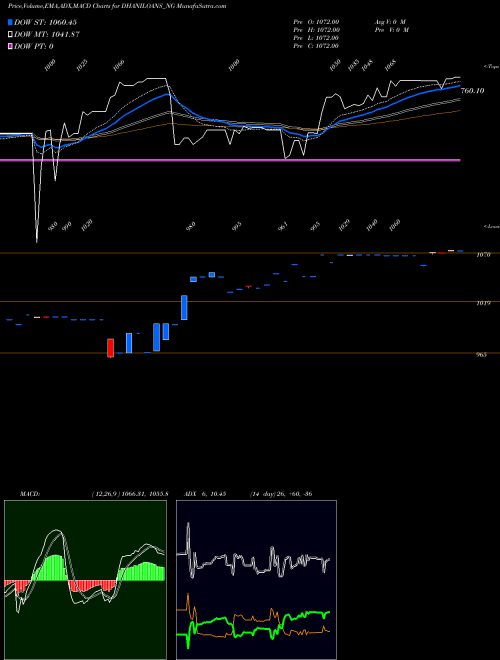Click the 760.10 EMA value label

pyautogui.click(x=472, y=90)
